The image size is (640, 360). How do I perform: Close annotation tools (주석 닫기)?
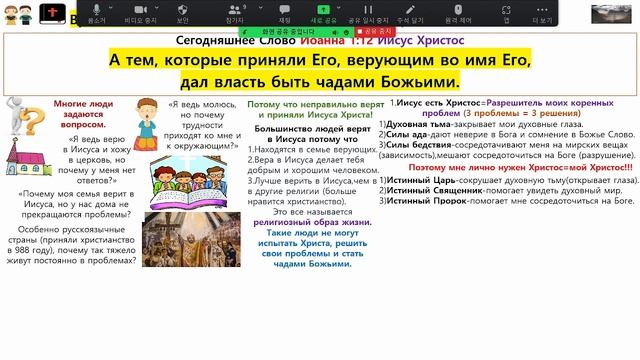tap(410, 13)
